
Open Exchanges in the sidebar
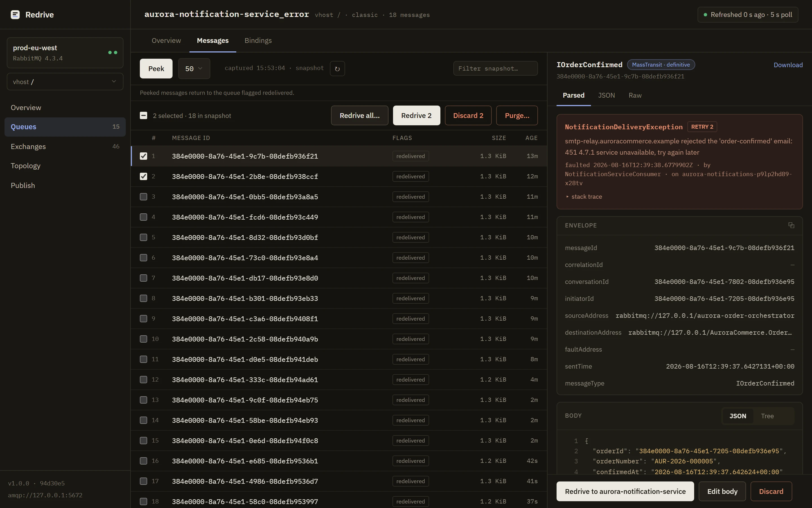click(x=65, y=146)
